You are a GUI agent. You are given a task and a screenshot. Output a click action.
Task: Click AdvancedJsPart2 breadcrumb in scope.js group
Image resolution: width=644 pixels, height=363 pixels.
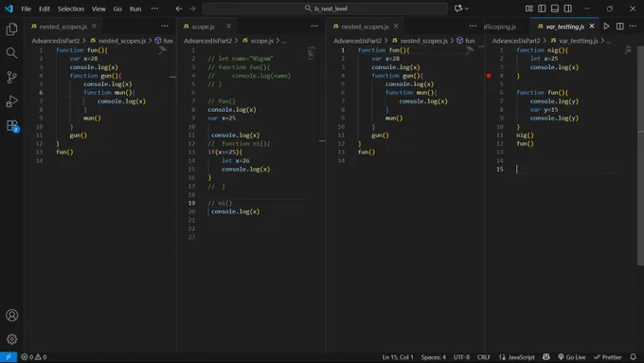pyautogui.click(x=207, y=41)
